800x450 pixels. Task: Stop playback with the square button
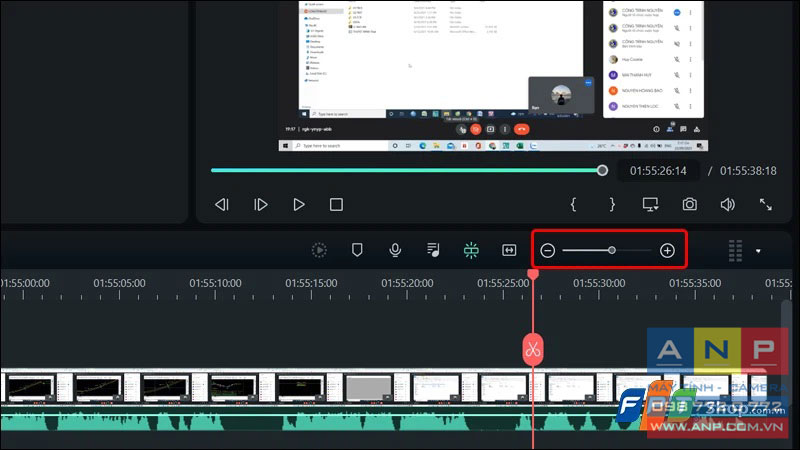[x=336, y=205]
